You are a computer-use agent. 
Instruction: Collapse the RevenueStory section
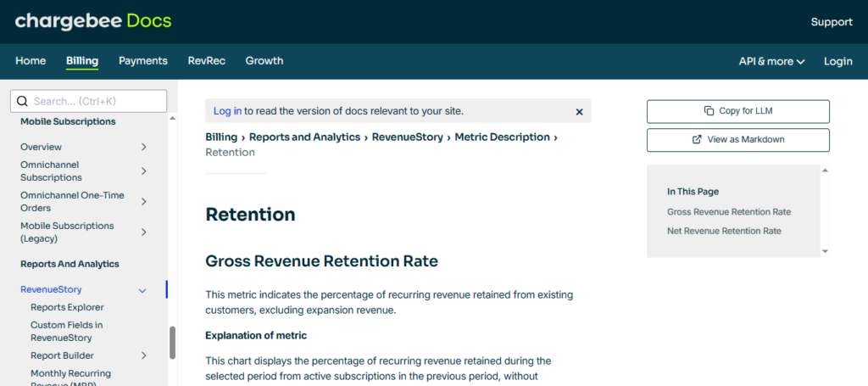point(142,290)
